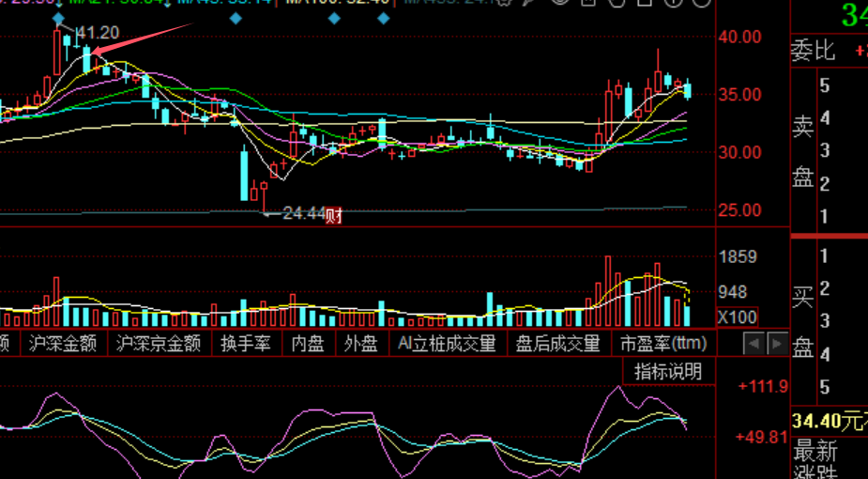The image size is (868, 479).
Task: Click the 卖盘 label
Action: (802, 150)
